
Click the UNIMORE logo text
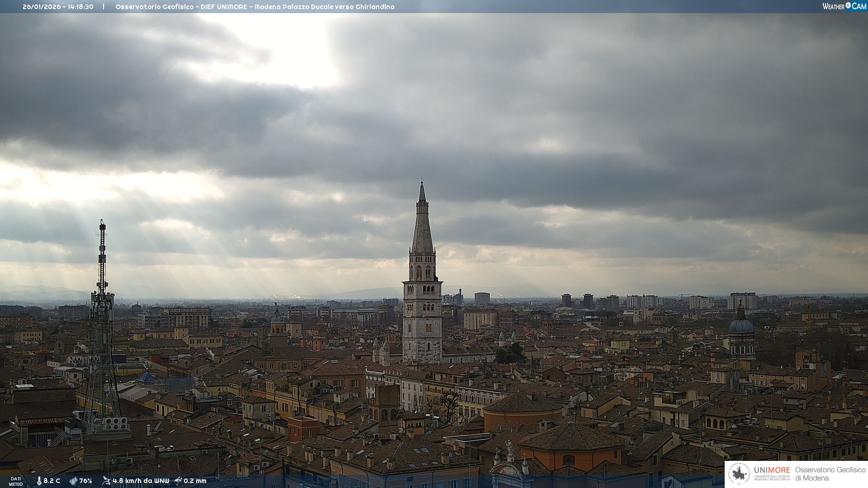point(772,470)
